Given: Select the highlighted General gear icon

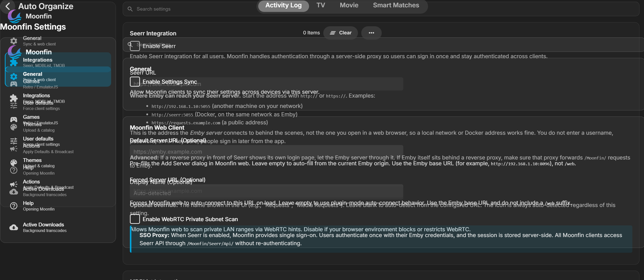Looking at the screenshot, I should (x=14, y=77).
